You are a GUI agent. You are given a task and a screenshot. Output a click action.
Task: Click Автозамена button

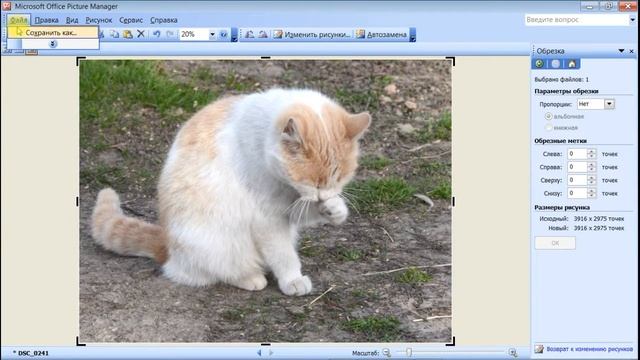[x=381, y=34]
